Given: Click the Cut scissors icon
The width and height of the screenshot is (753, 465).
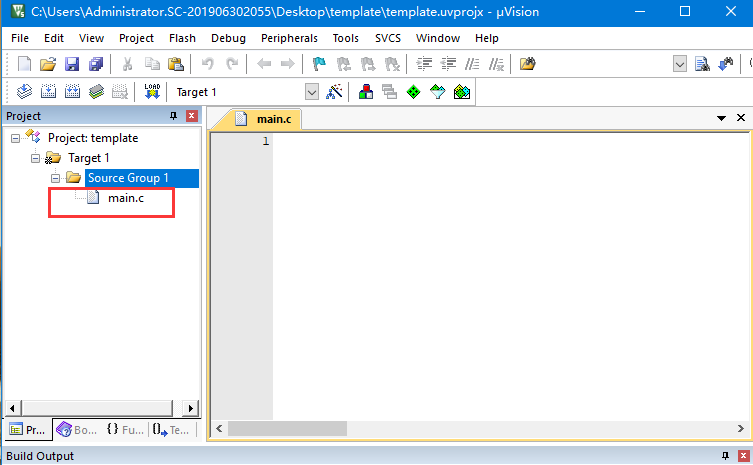Looking at the screenshot, I should coord(127,64).
